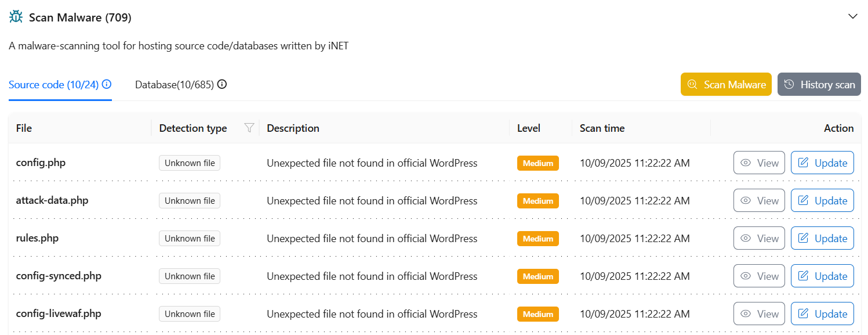View the config-livewaf.php file
The width and height of the screenshot is (868, 335).
click(759, 314)
